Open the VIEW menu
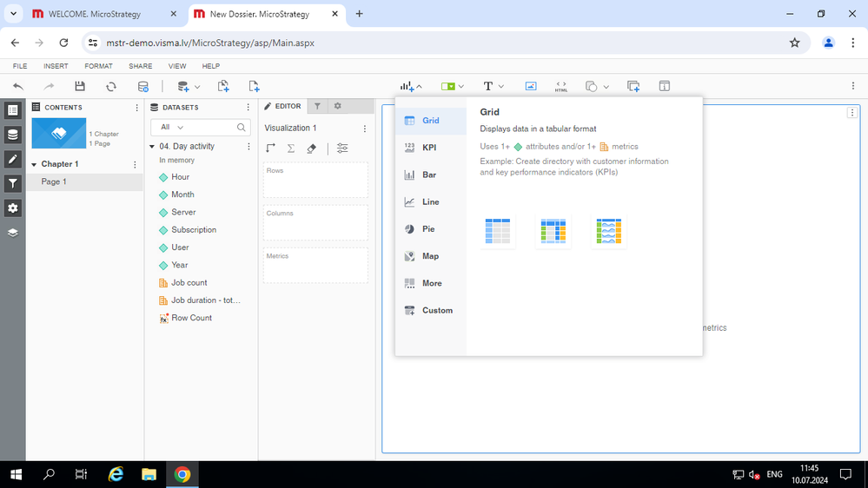Viewport: 868px width, 488px height. 177,66
